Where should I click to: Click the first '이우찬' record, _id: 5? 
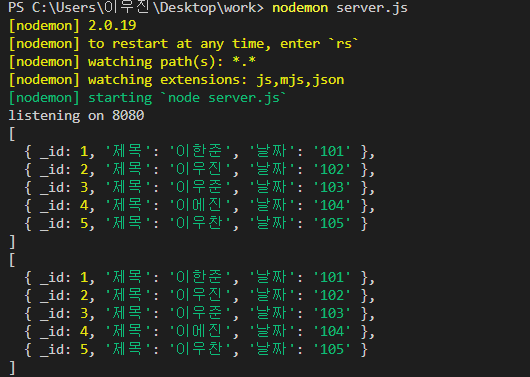[196, 223]
